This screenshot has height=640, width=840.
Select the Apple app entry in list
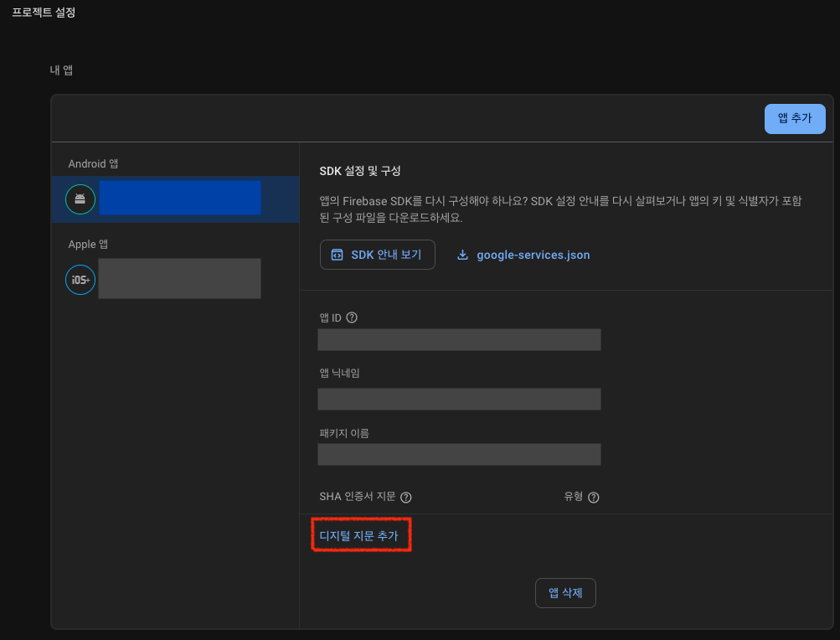176,279
